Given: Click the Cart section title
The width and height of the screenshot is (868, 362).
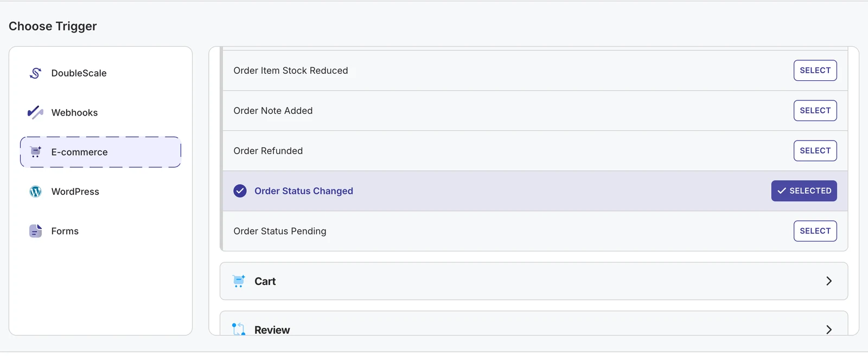Looking at the screenshot, I should (x=265, y=281).
